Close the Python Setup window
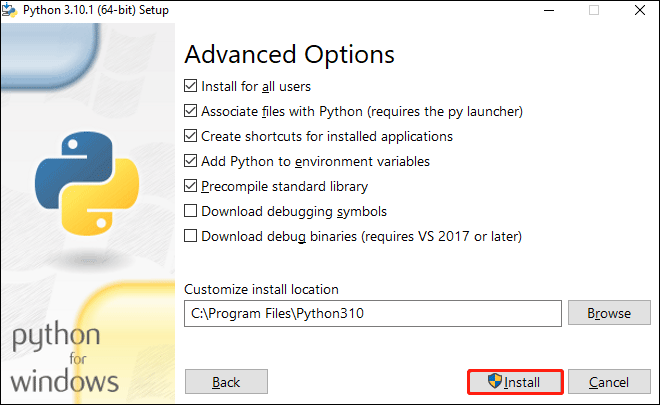The image size is (660, 405). pyautogui.click(x=640, y=10)
